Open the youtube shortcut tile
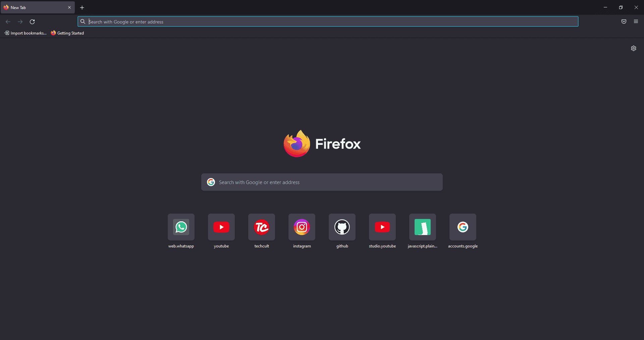 tap(221, 227)
